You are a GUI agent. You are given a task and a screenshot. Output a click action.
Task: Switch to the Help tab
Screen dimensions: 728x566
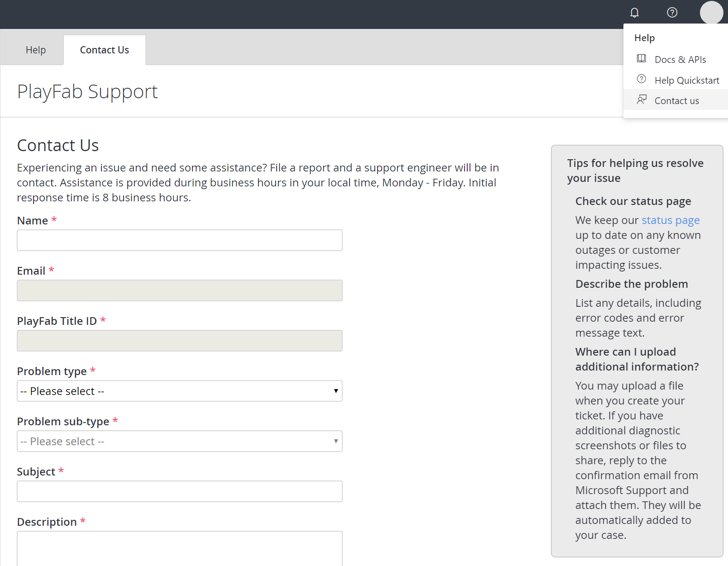click(36, 50)
